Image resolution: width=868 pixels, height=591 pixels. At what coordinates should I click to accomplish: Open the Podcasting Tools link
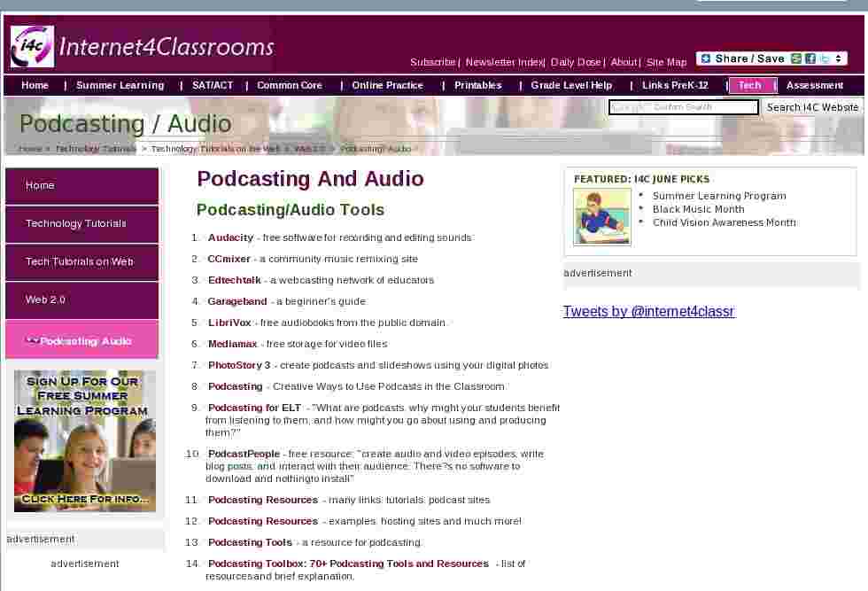(250, 542)
